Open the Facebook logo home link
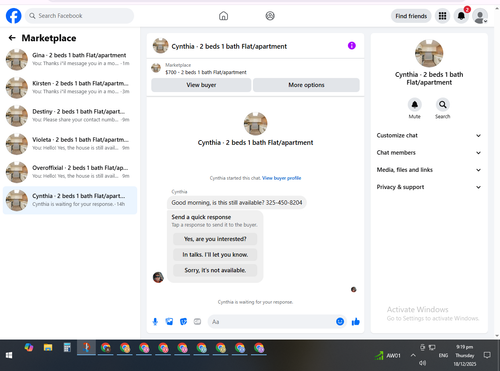The width and height of the screenshot is (500, 371). click(14, 16)
